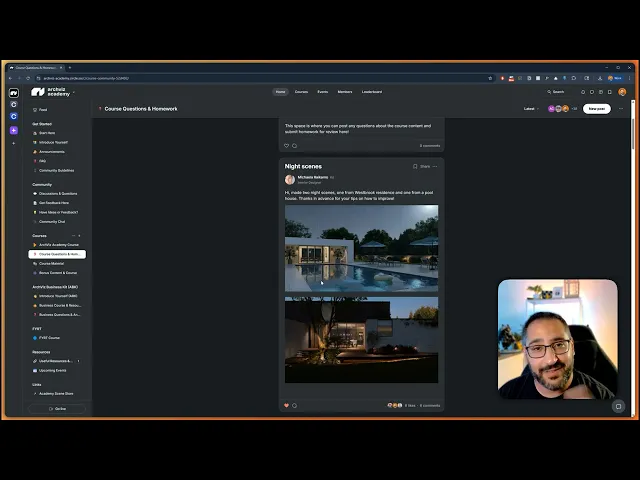Image resolution: width=640 pixels, height=480 pixels.
Task: Click the purple plus community icon
Action: pos(13,130)
